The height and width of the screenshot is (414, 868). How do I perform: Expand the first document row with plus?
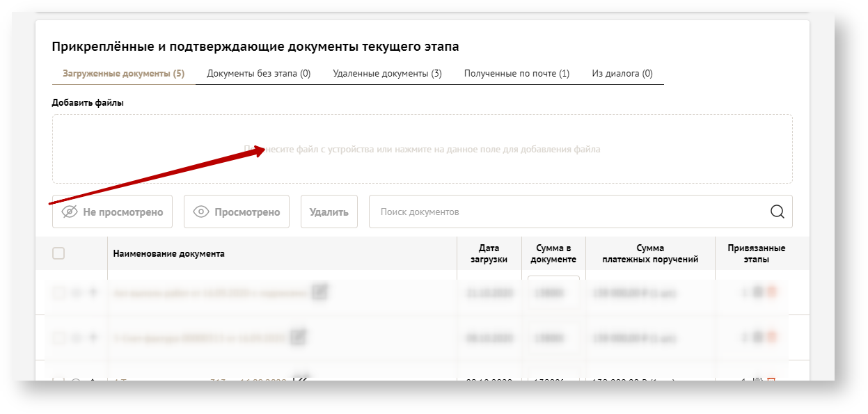pos(92,293)
